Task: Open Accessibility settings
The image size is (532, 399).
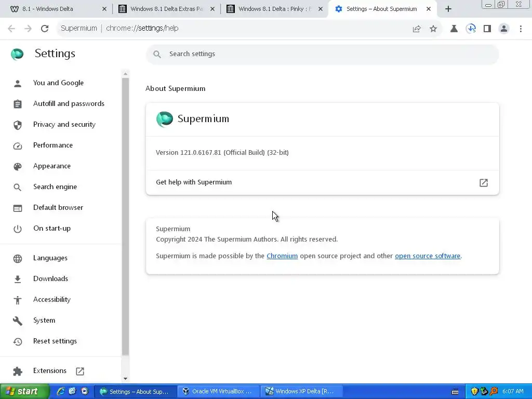Action: (52, 299)
